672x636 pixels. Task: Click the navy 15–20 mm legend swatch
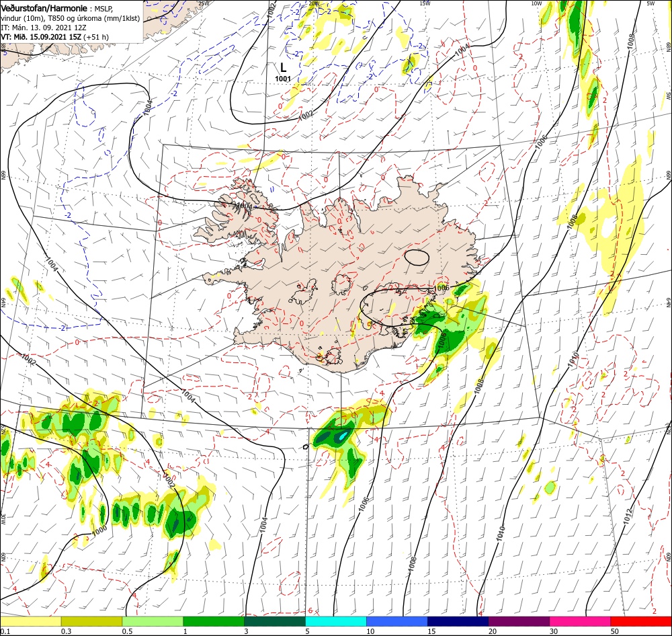[458, 621]
